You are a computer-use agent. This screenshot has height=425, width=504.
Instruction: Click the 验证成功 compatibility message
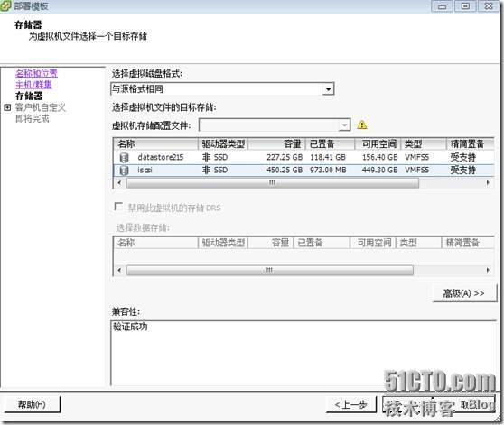point(130,327)
